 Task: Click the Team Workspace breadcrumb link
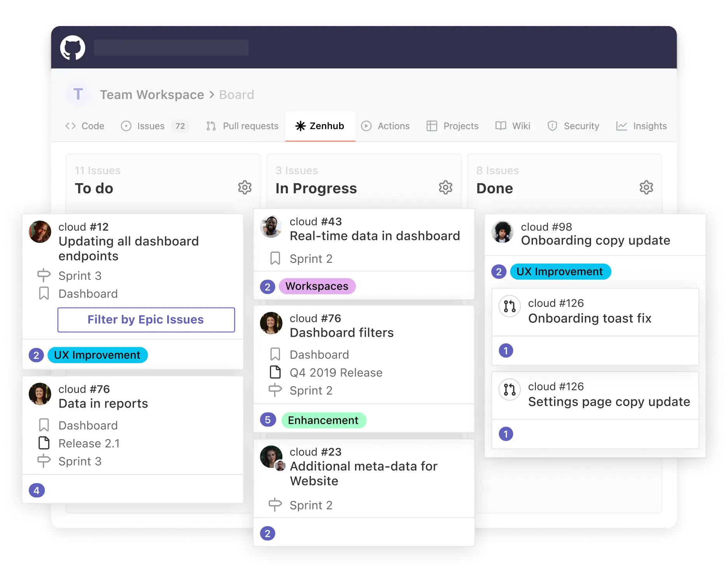tap(152, 94)
